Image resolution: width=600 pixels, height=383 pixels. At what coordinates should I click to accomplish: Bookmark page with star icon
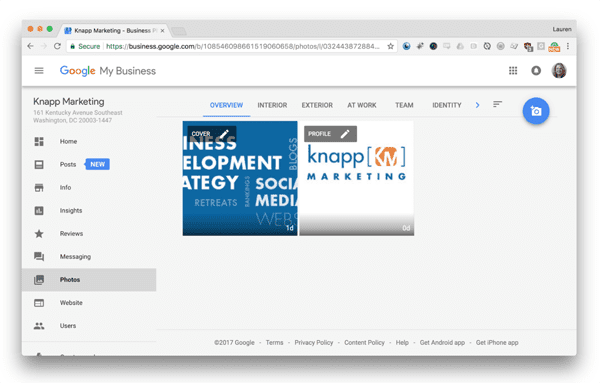[390, 46]
